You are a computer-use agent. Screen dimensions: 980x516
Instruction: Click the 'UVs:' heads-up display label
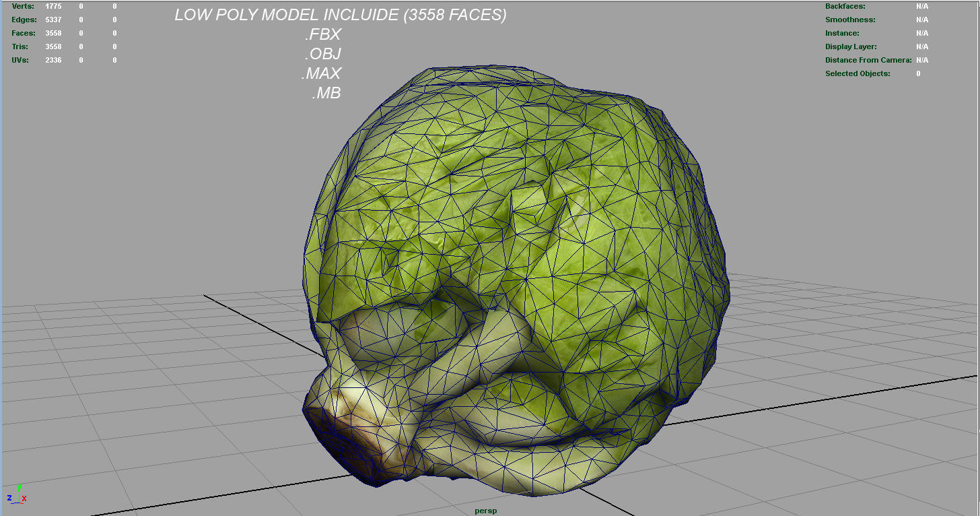(x=21, y=60)
